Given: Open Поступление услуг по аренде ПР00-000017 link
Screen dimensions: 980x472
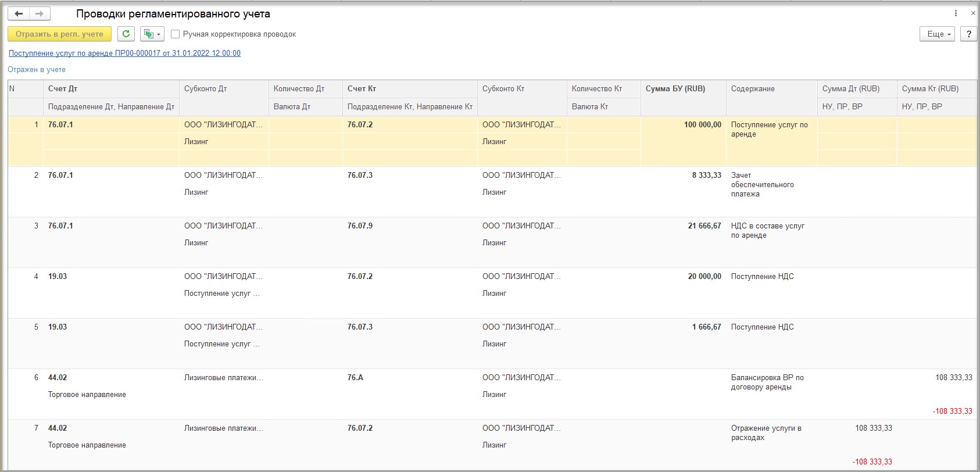Looking at the screenshot, I should point(124,53).
